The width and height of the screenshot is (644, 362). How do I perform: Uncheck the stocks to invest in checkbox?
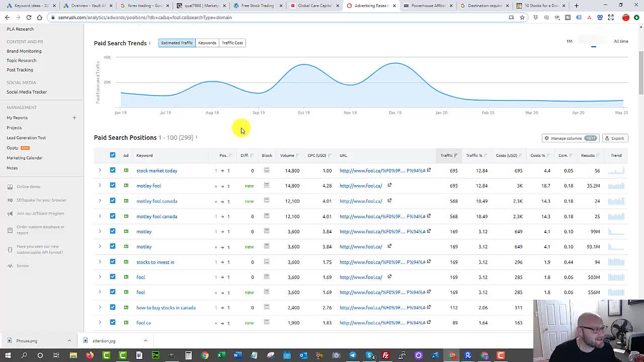[x=113, y=261]
